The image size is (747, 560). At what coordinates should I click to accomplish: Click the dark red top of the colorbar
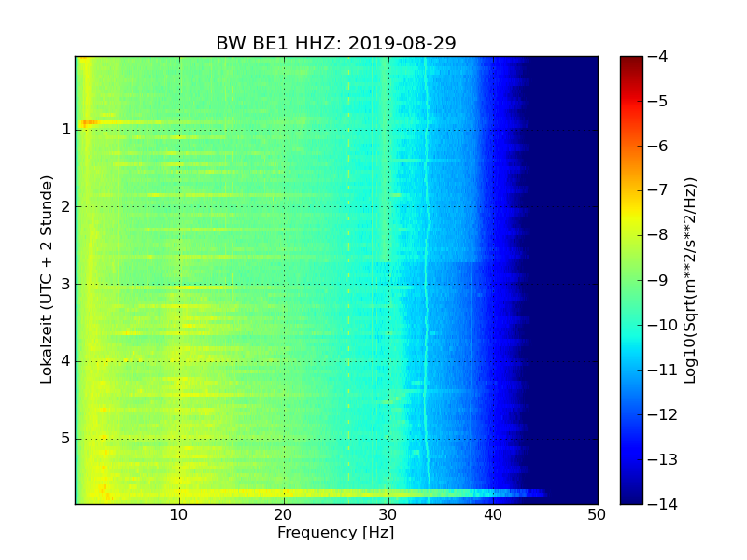pos(632,61)
